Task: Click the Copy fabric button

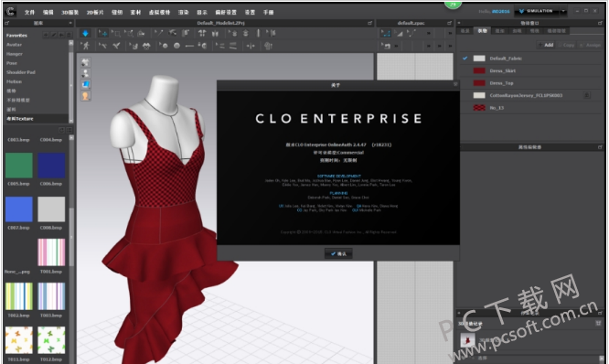Action: point(566,45)
